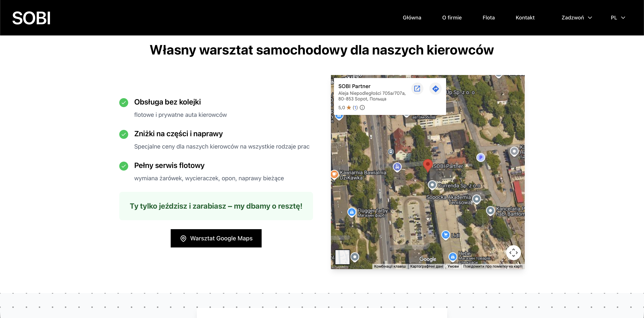The height and width of the screenshot is (318, 644).
Task: Select the Flügger farby shop marker
Action: coord(352,212)
